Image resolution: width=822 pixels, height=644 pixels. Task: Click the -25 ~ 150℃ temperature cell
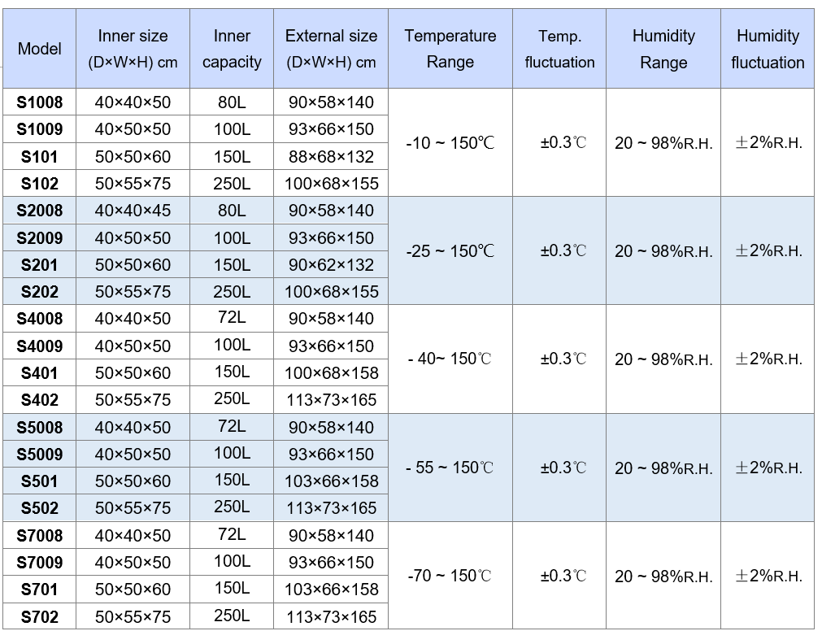pos(450,250)
